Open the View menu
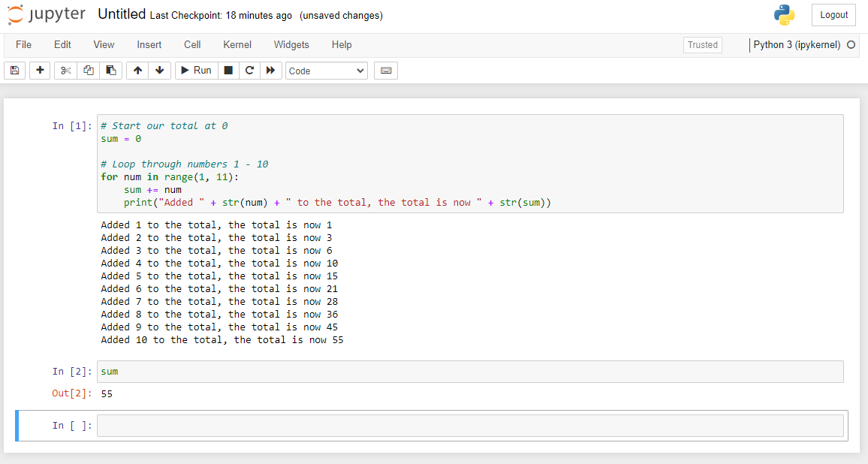 pos(104,45)
